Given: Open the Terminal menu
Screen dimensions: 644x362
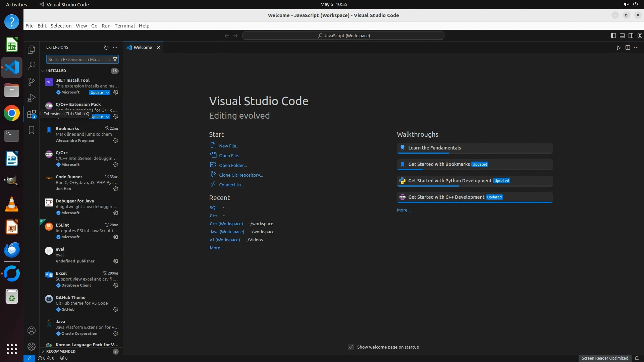Looking at the screenshot, I should click(124, 26).
